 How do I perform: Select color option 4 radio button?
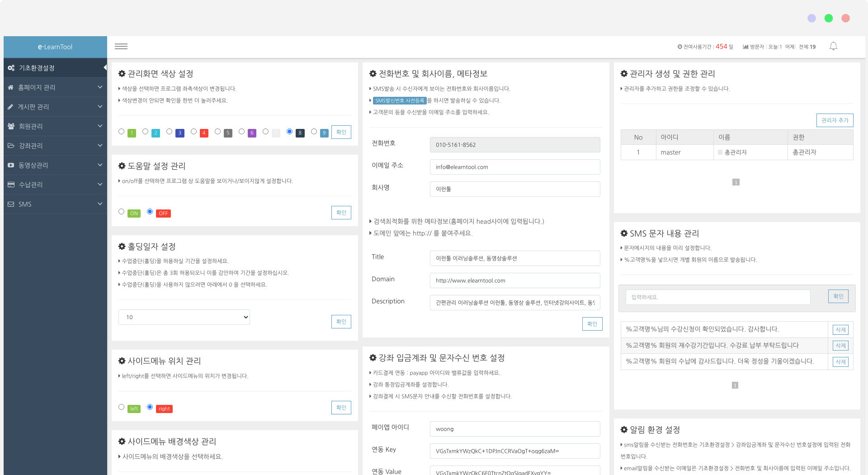point(193,132)
